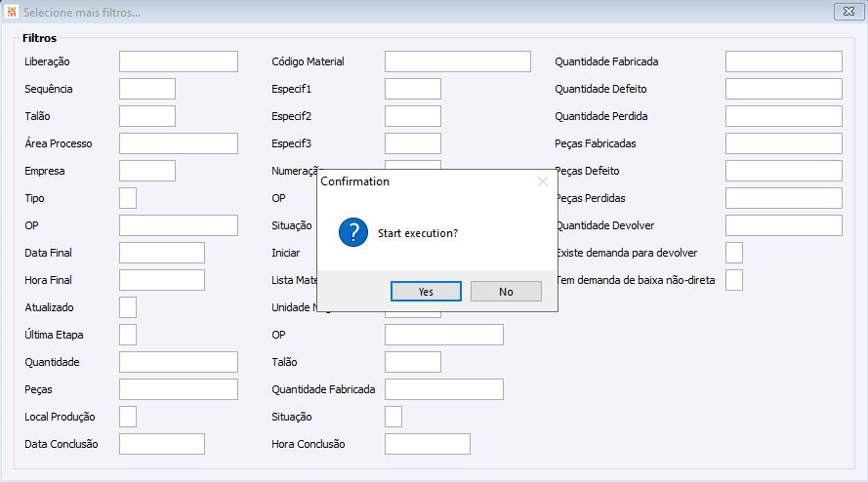The image size is (868, 482).
Task: Close the 'Selecione mais filtros' window
Action: (846, 12)
